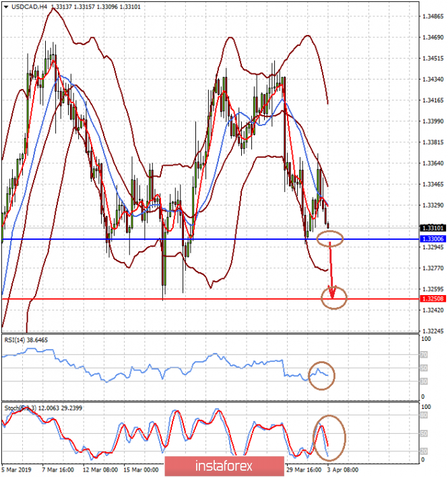Click the triangle before USDCAD,H4 title
The width and height of the screenshot is (448, 477).
(x=5, y=6)
